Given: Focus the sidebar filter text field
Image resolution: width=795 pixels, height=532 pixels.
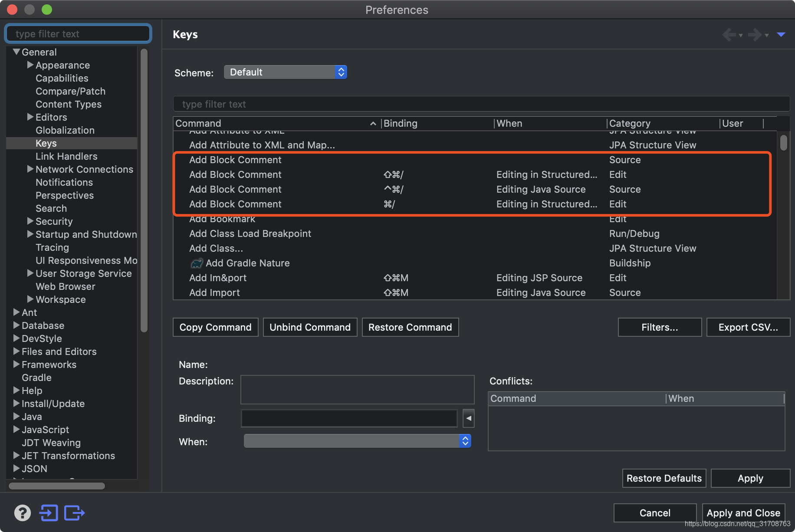Looking at the screenshot, I should coord(78,34).
